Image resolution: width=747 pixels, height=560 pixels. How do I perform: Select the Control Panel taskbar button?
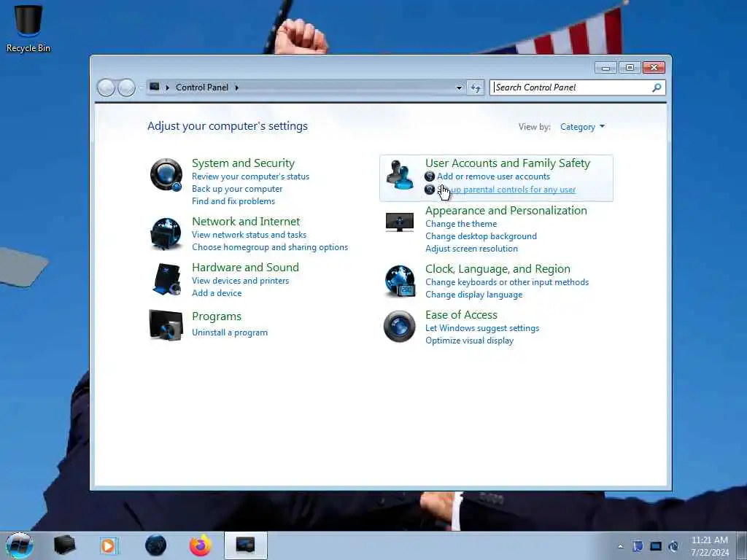click(245, 545)
